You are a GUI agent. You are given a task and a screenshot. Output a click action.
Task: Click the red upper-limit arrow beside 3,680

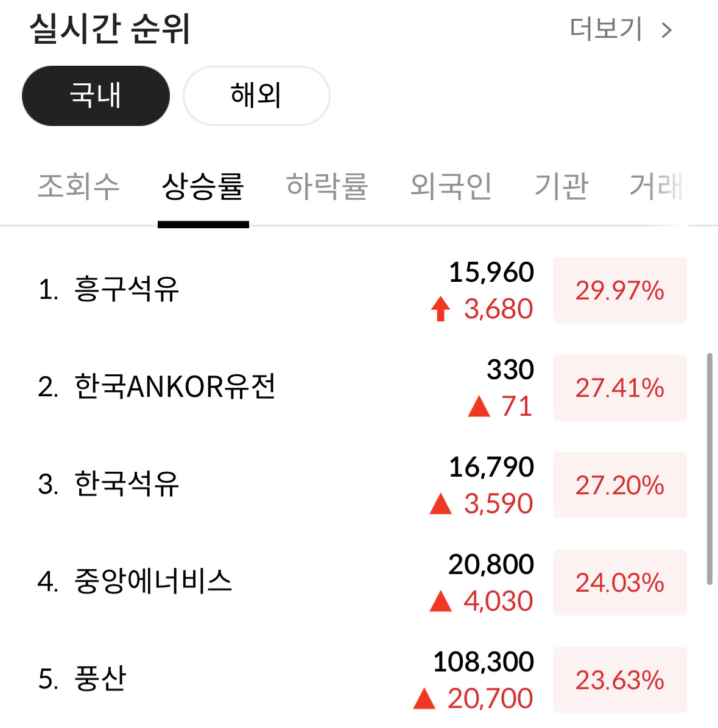pos(441,309)
